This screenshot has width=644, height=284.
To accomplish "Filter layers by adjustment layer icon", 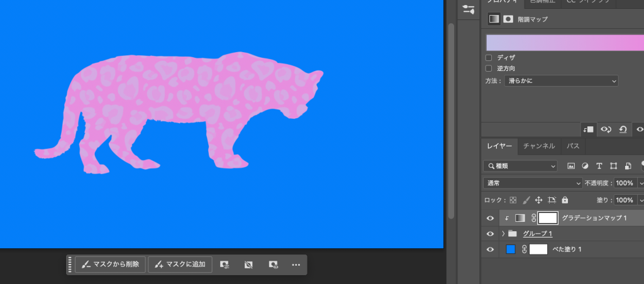I will (585, 166).
